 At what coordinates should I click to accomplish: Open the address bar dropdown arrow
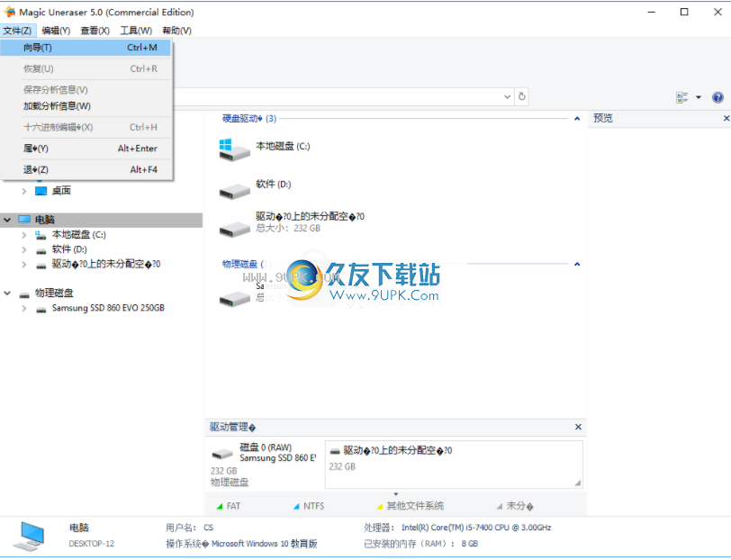tap(507, 96)
